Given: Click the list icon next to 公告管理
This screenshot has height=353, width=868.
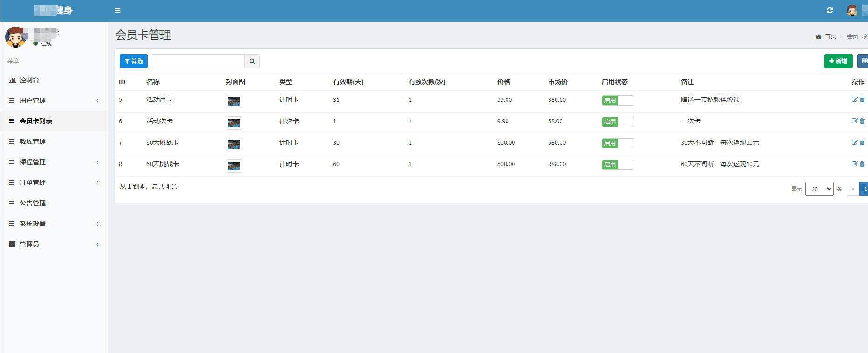Looking at the screenshot, I should 12,203.
